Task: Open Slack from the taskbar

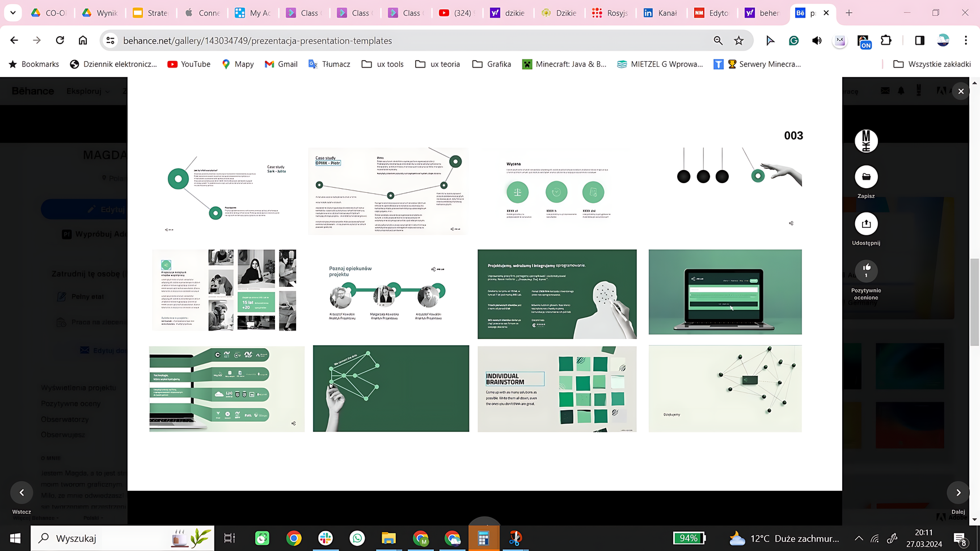Action: pos(326,538)
